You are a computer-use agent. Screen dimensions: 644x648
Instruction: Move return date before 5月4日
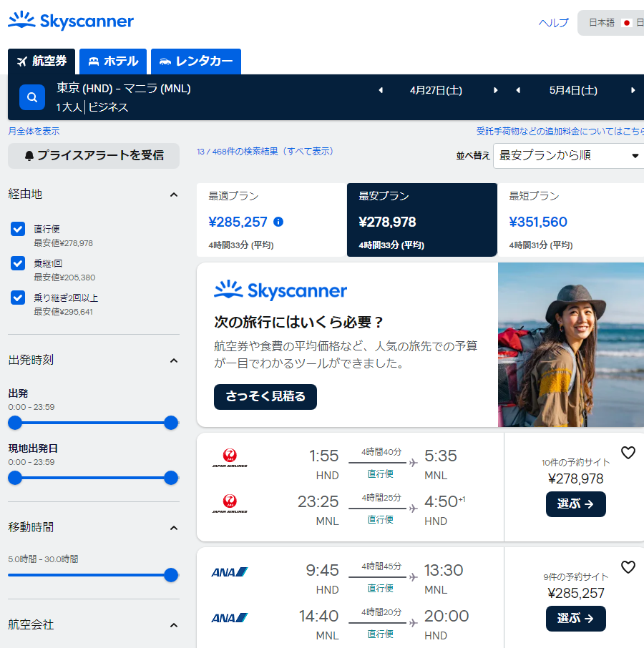coord(517,90)
